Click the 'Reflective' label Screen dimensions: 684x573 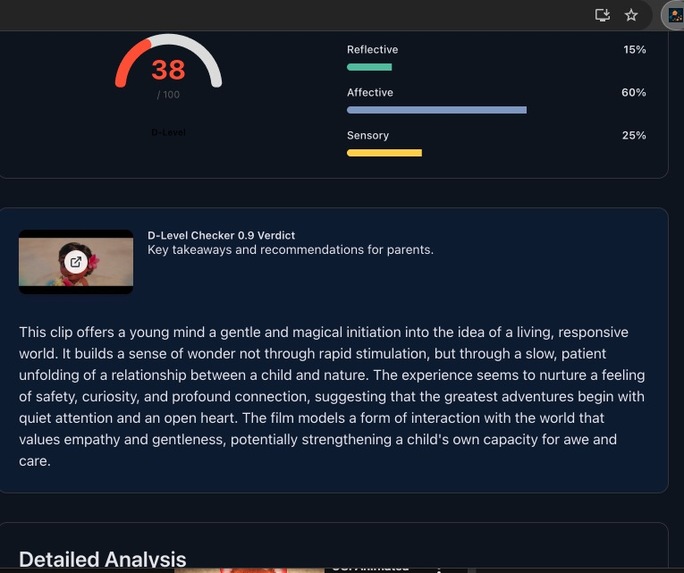pos(373,50)
